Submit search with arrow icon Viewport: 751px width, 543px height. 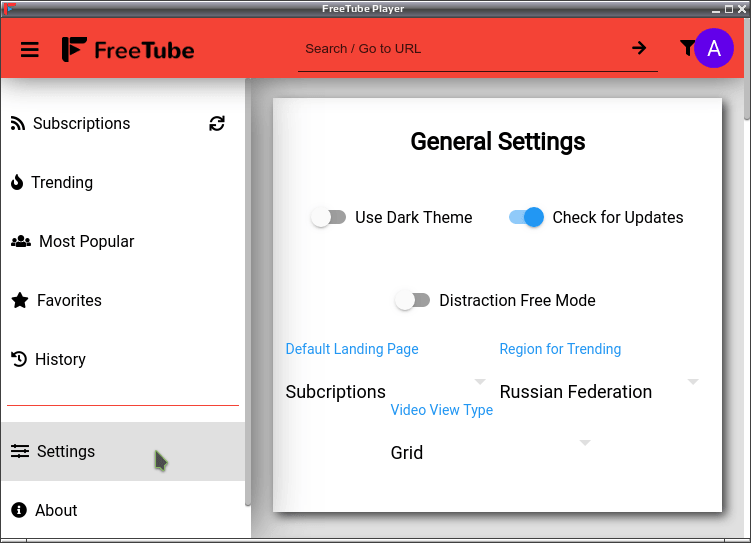click(639, 48)
